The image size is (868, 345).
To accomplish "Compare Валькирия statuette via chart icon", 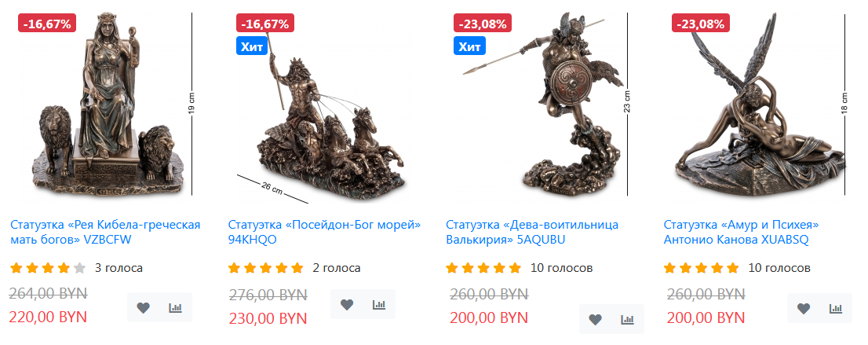I will (x=628, y=320).
